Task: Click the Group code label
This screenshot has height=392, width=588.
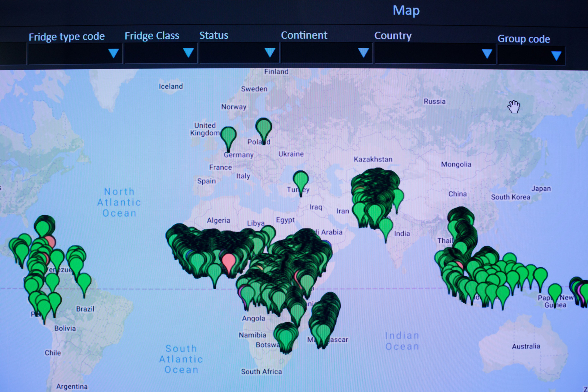Action: coord(524,39)
